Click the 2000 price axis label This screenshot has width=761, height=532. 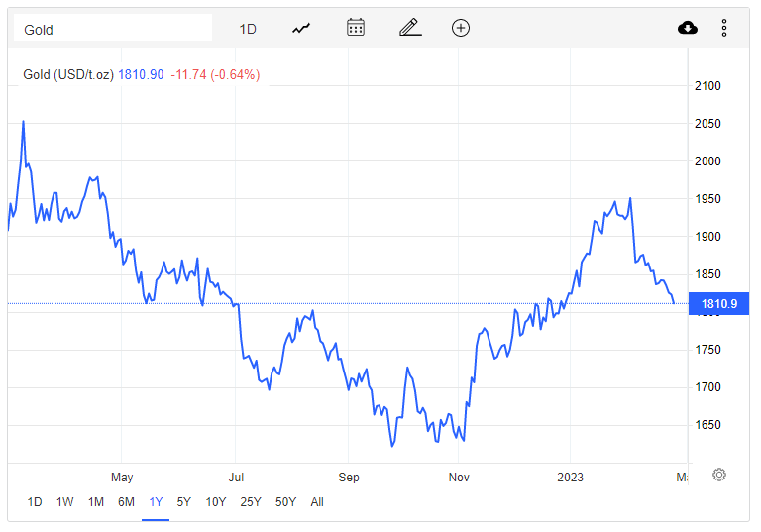point(707,161)
